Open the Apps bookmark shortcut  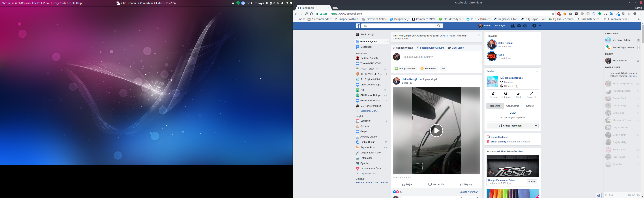pyautogui.click(x=300, y=19)
